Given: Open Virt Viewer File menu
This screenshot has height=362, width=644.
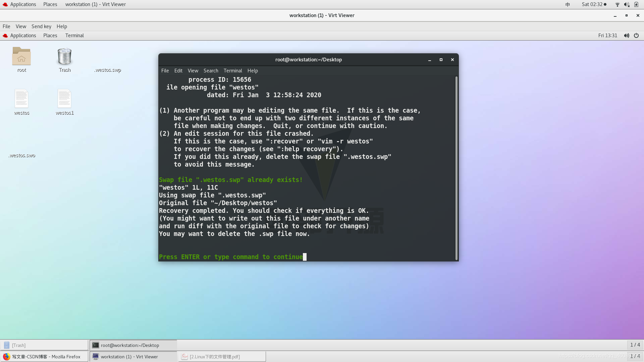Looking at the screenshot, I should pos(6,26).
